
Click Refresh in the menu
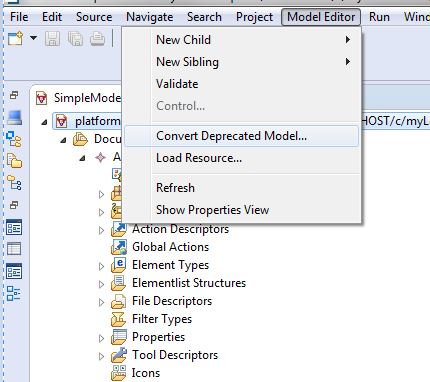(242, 188)
